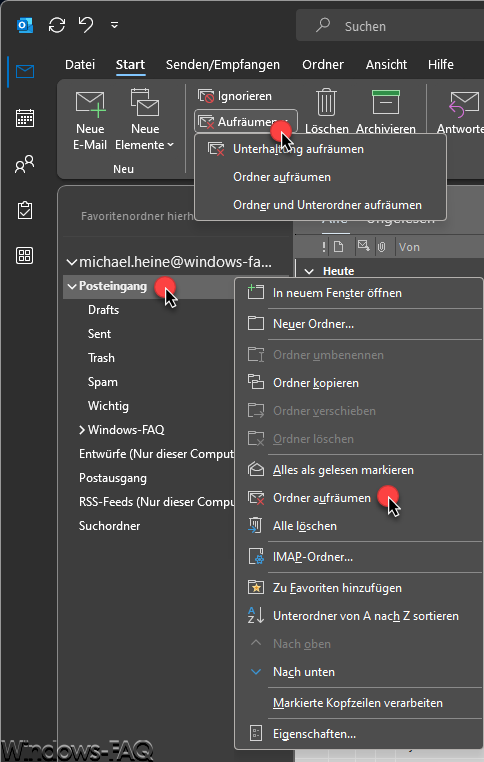Choose Unterordner von A nach Z sortieren
This screenshot has height=762, width=484.
point(359,616)
